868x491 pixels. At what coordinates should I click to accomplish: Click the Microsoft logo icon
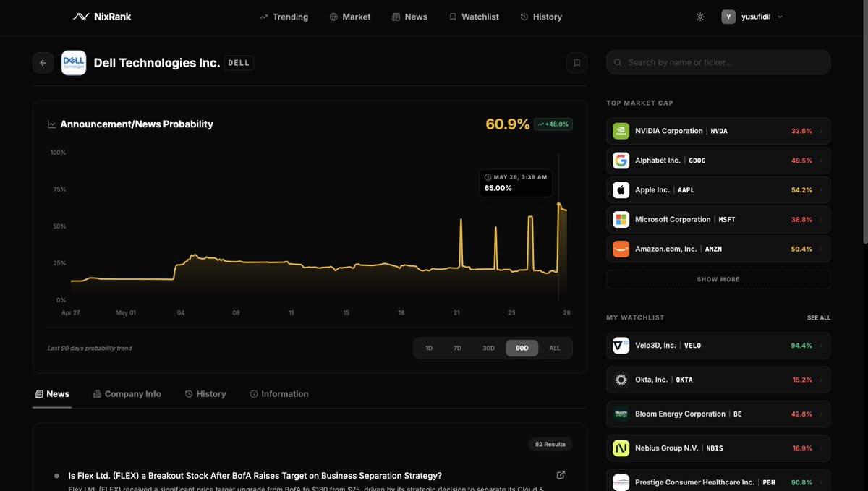[621, 219]
